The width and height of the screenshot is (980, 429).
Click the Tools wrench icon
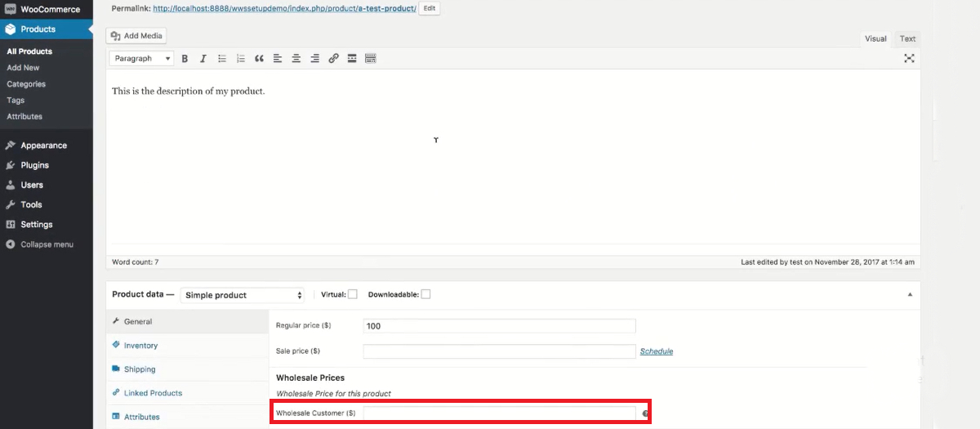pyautogui.click(x=10, y=204)
